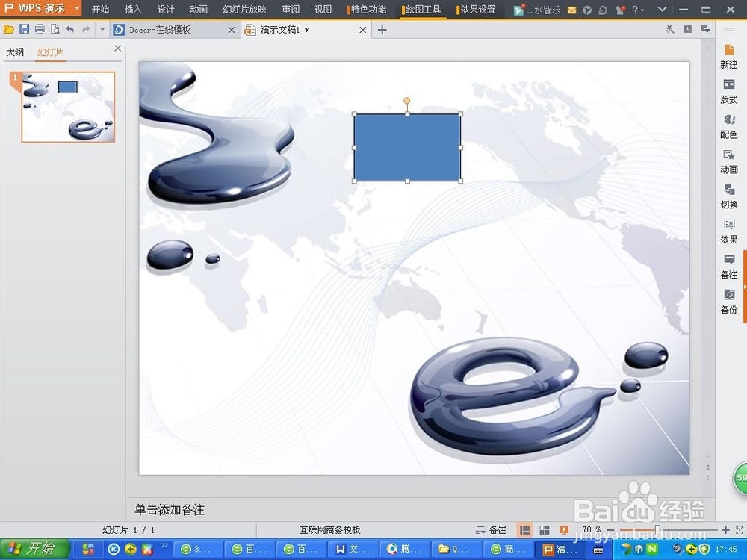Switch to normal view icon
This screenshot has height=560, width=747.
pyautogui.click(x=525, y=529)
